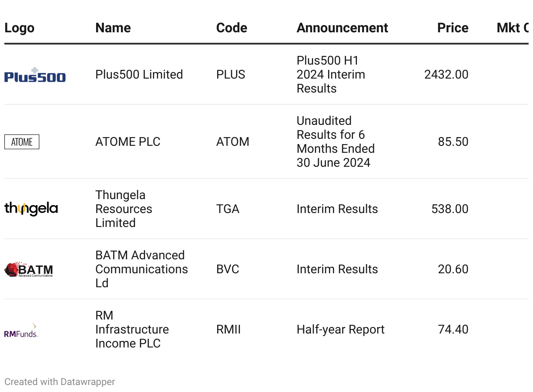The height and width of the screenshot is (392, 533).
Task: Select the Announcement column header
Action: pos(343,28)
